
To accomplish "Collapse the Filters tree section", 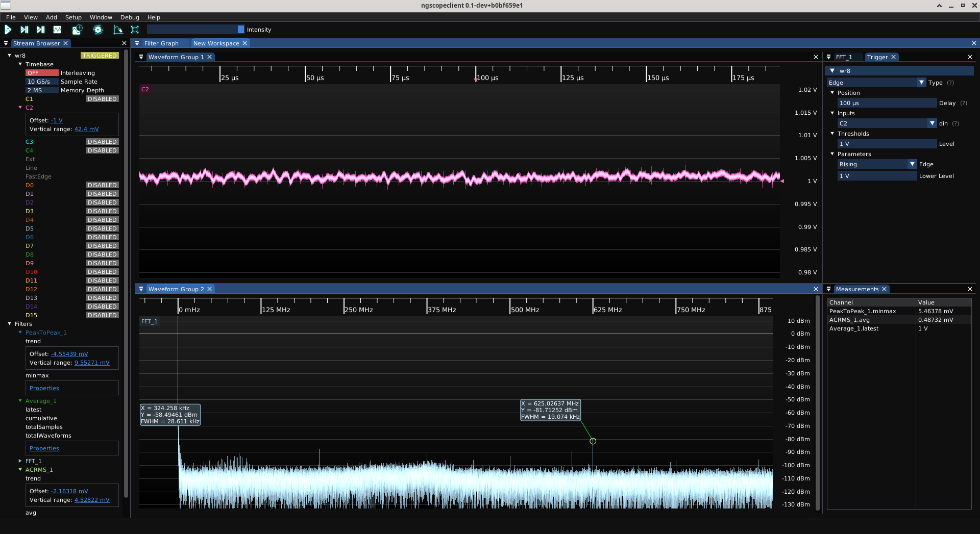I will tap(10, 324).
